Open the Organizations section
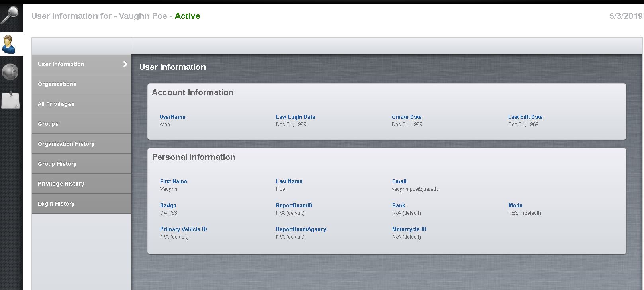This screenshot has width=644, height=290. pyautogui.click(x=57, y=84)
